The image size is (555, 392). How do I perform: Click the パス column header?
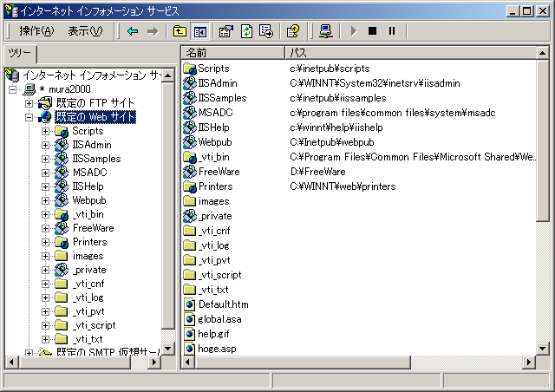pos(411,53)
